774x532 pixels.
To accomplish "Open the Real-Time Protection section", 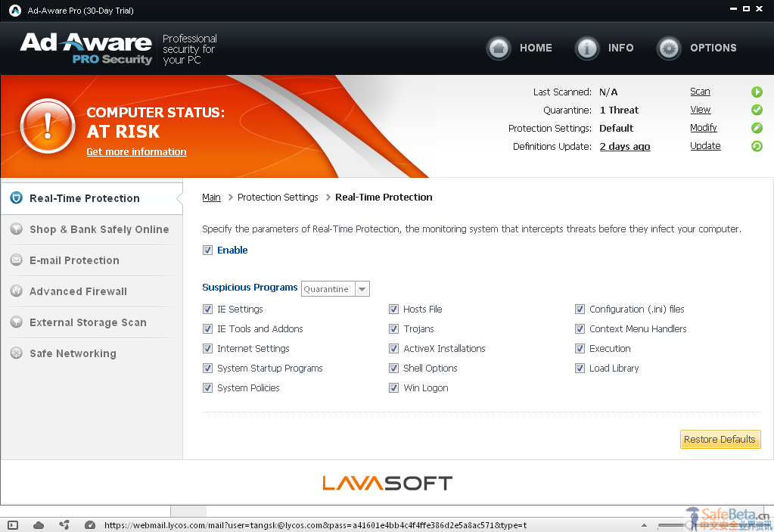I will click(x=92, y=198).
